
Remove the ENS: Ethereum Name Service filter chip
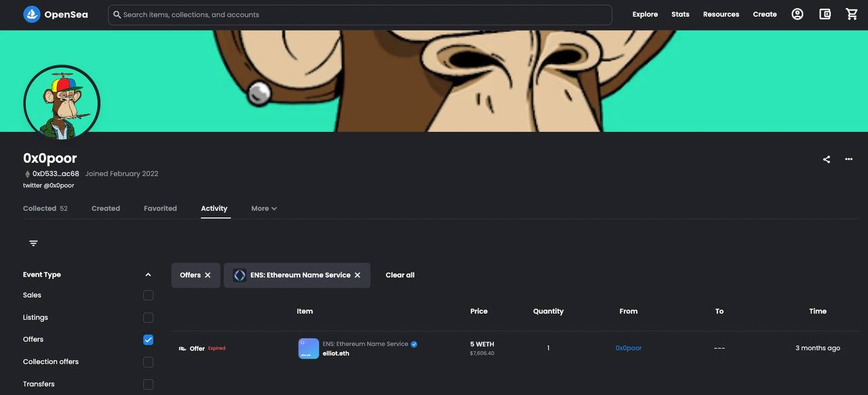[357, 275]
